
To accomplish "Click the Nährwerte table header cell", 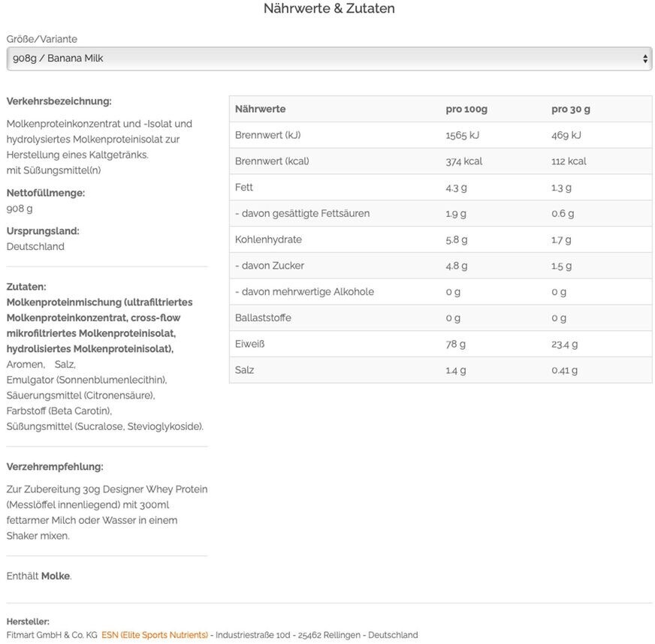I will pyautogui.click(x=260, y=109).
